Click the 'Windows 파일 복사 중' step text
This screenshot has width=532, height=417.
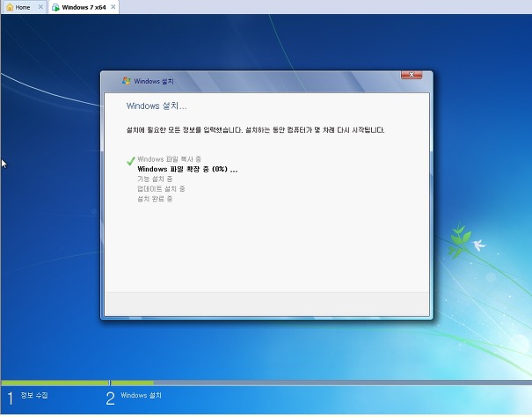[169, 159]
